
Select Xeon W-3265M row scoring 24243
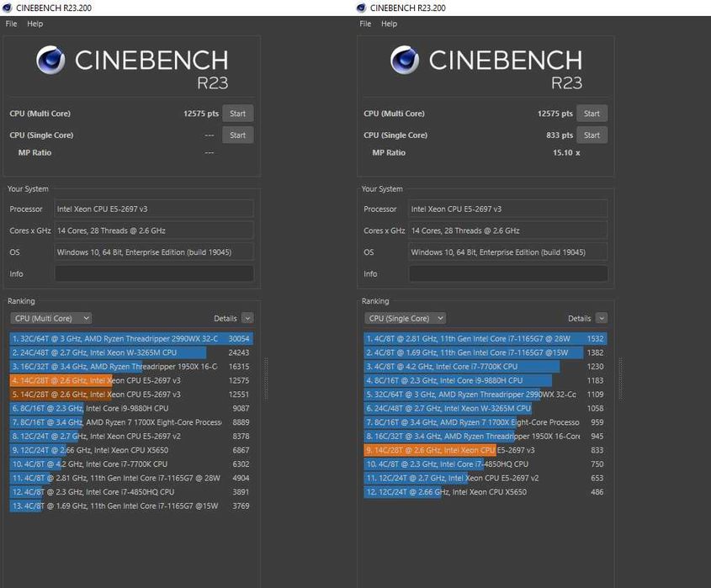[131, 352]
